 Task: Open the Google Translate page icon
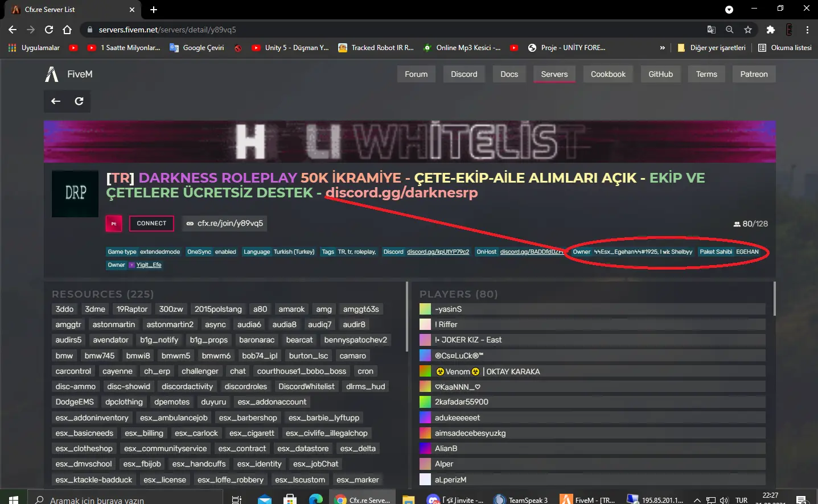pyautogui.click(x=712, y=30)
